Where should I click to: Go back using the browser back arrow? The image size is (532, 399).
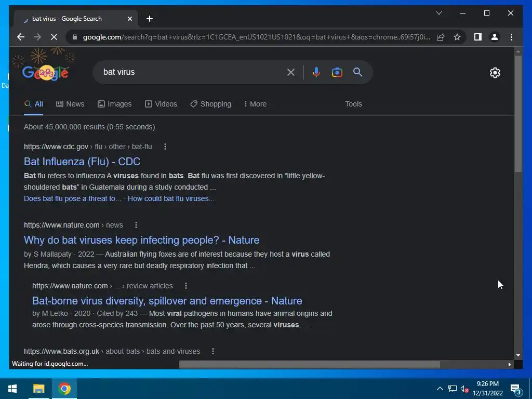(21, 37)
